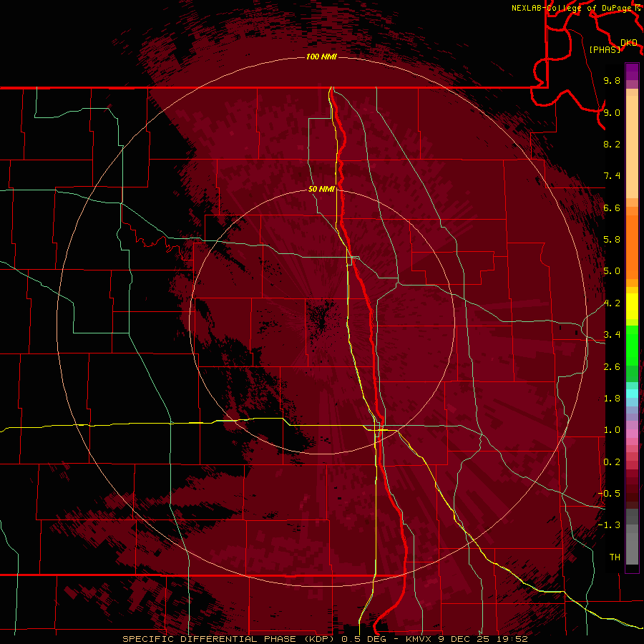Viewport: 644px width, 644px height.
Task: Pick the bright green band of the color scale
Action: point(632,346)
